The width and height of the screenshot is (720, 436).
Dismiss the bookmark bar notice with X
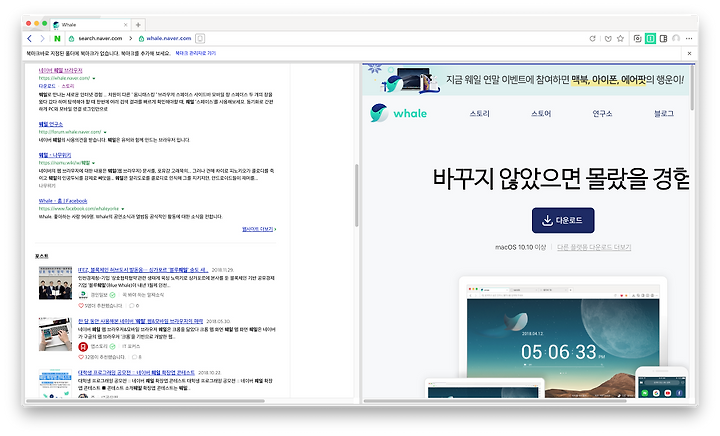689,54
